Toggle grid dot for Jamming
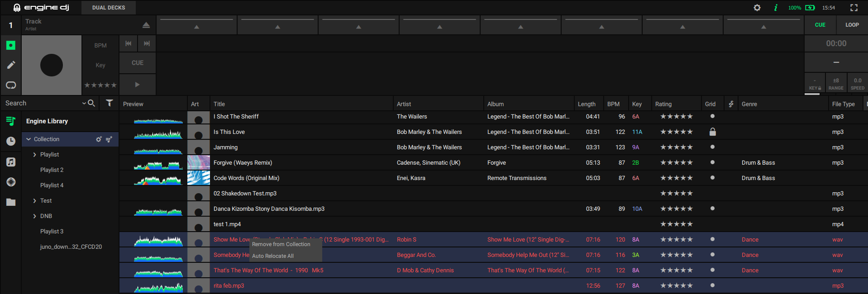Image resolution: width=868 pixels, height=294 pixels. (712, 147)
